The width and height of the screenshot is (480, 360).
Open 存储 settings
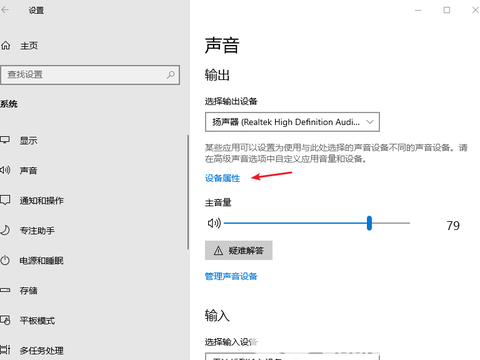pos(28,290)
